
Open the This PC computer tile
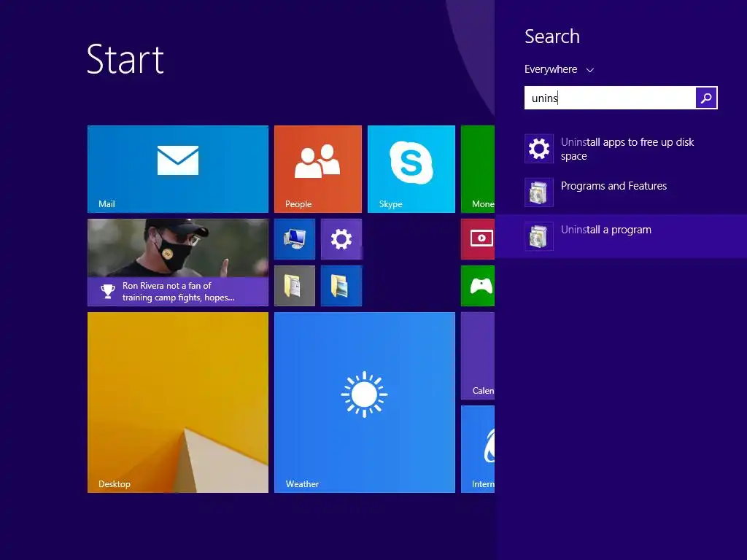point(295,239)
